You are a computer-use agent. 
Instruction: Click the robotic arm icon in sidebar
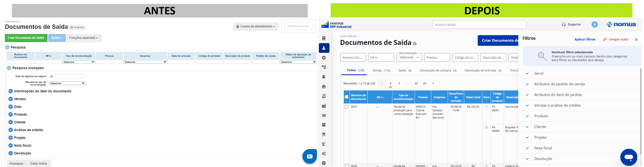coord(324,144)
